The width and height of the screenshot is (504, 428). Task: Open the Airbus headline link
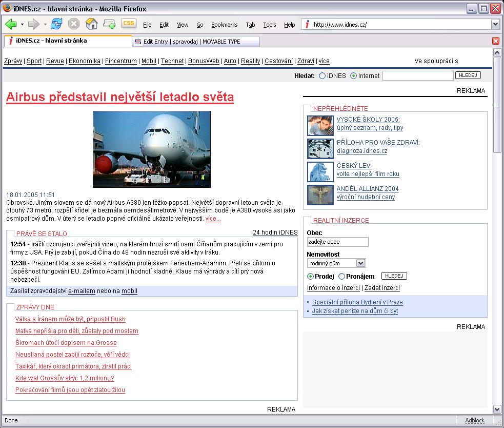pyautogui.click(x=120, y=97)
